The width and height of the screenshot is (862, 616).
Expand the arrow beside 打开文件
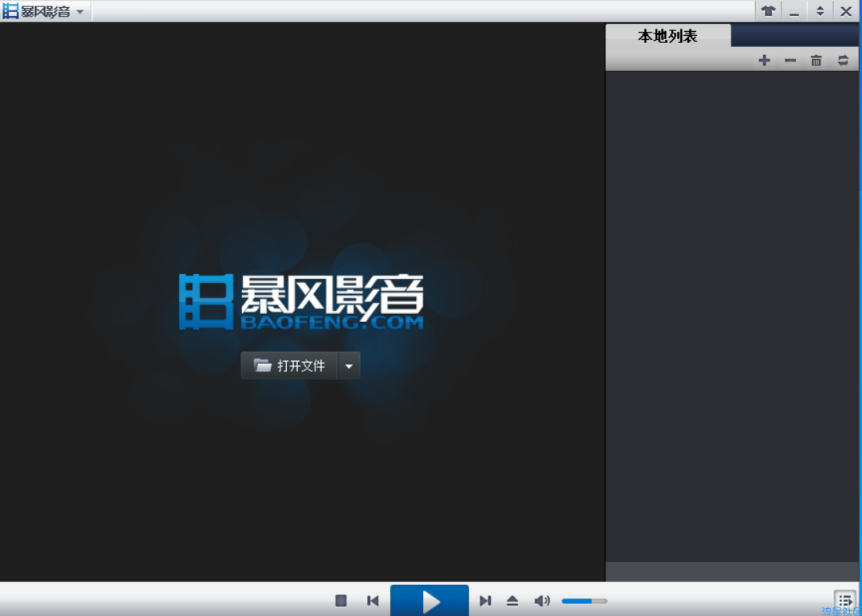349,366
